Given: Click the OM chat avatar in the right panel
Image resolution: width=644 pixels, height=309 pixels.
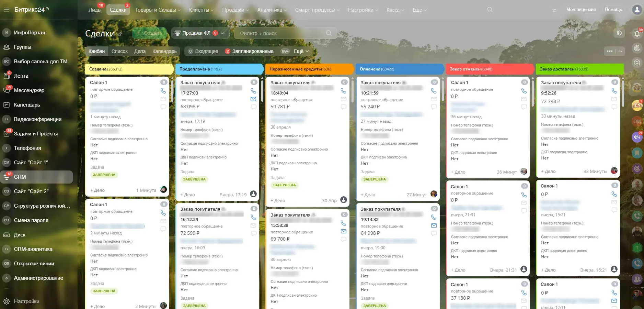Looking at the screenshot, I should point(637,121).
